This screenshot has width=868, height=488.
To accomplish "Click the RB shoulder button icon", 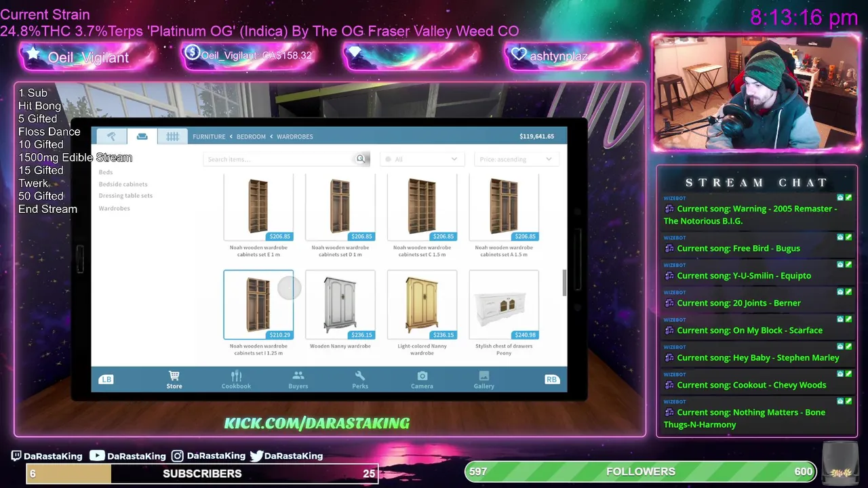I will pyautogui.click(x=551, y=380).
